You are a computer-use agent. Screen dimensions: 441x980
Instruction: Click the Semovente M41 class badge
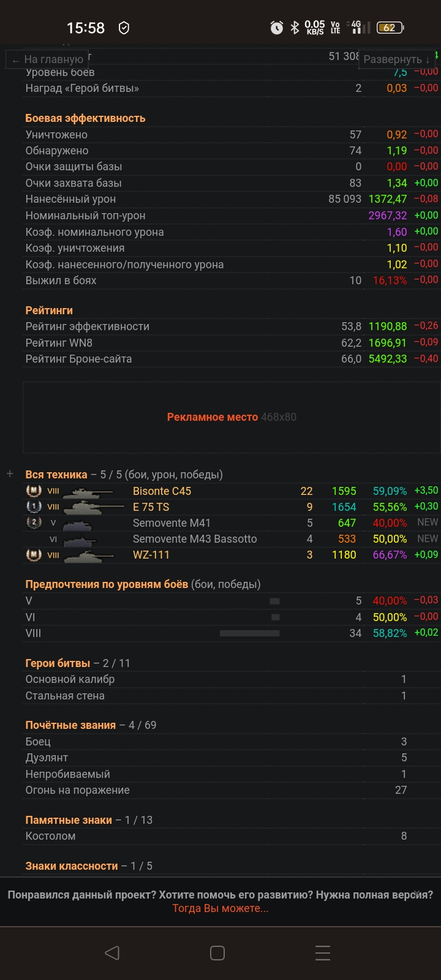point(34,523)
